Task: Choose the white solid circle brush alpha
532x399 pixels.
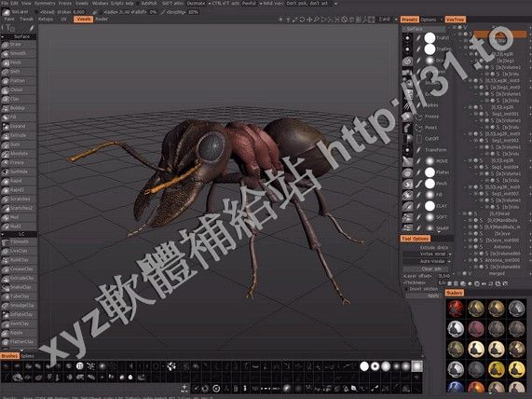Action: (364, 366)
